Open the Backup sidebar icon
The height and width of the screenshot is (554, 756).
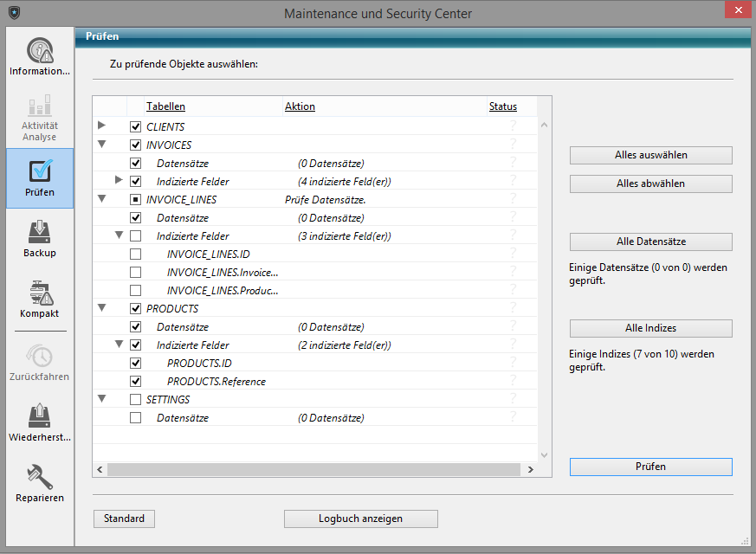point(40,233)
